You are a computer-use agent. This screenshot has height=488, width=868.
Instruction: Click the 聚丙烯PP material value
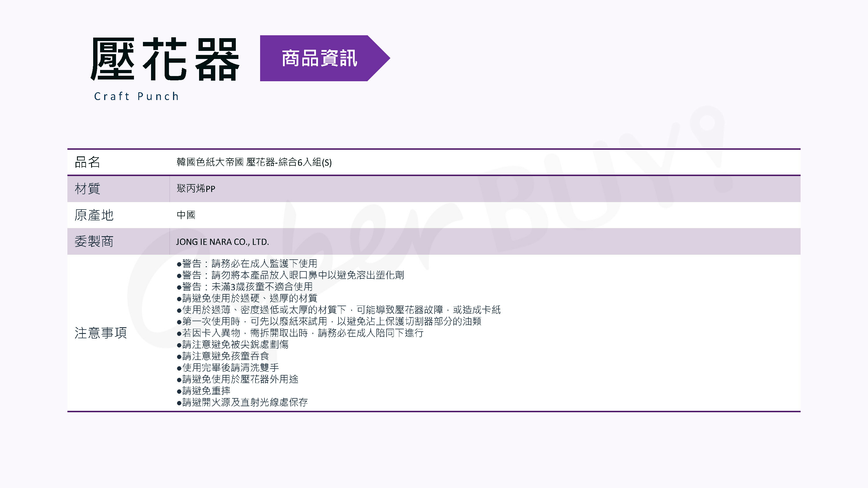[196, 188]
